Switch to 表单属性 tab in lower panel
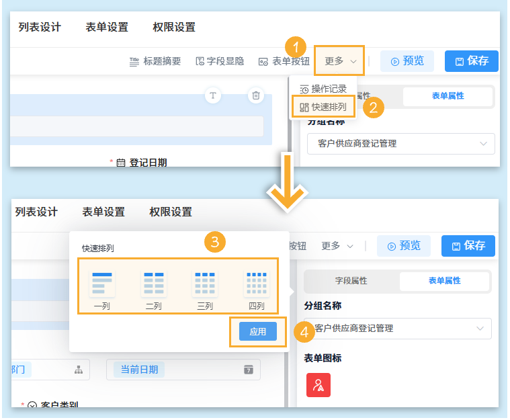Screen dimensions: 510x420 coord(445,281)
